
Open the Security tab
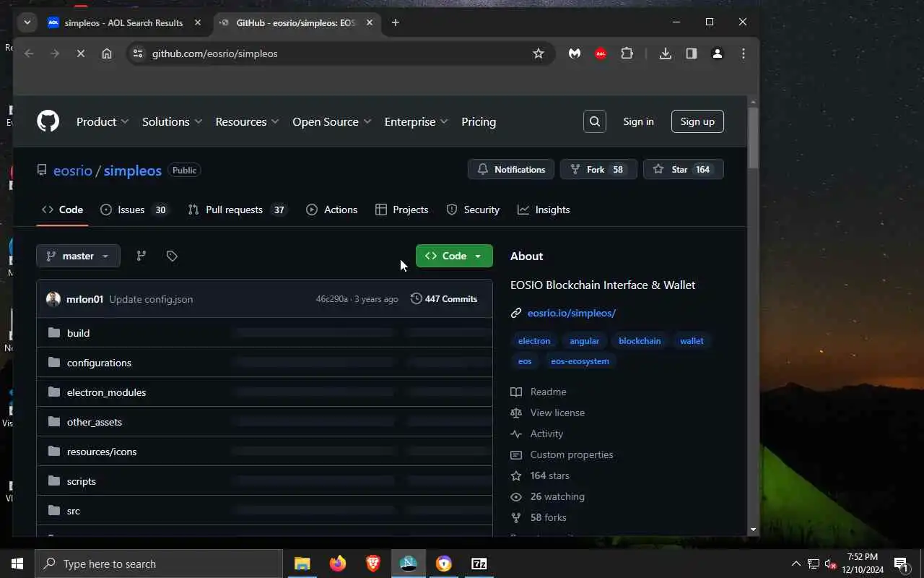pyautogui.click(x=473, y=210)
